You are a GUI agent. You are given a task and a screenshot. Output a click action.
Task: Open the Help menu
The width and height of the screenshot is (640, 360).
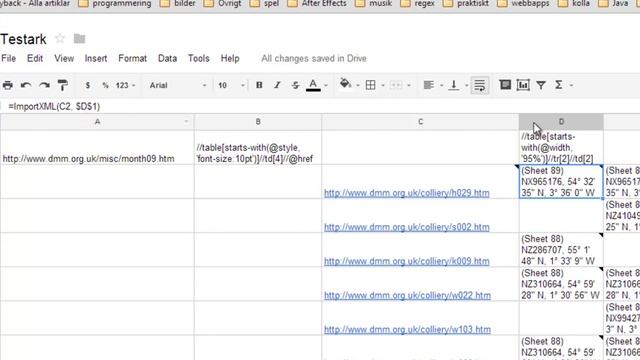pyautogui.click(x=230, y=58)
